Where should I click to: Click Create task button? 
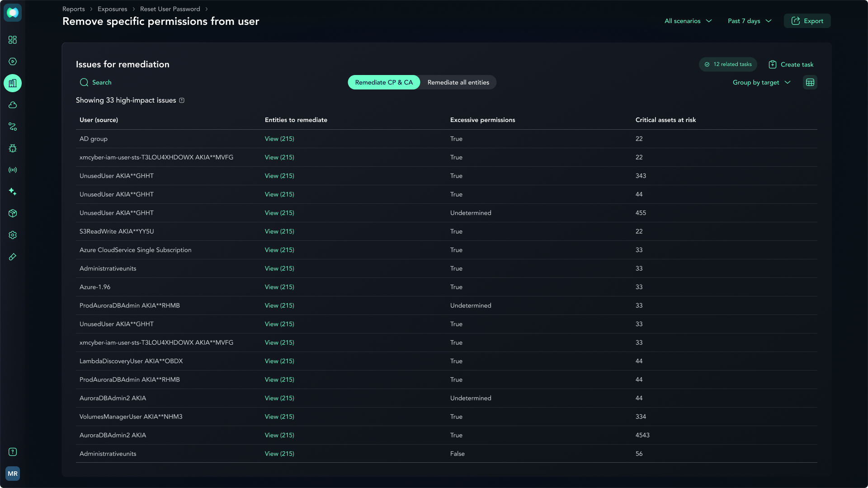[x=791, y=65]
